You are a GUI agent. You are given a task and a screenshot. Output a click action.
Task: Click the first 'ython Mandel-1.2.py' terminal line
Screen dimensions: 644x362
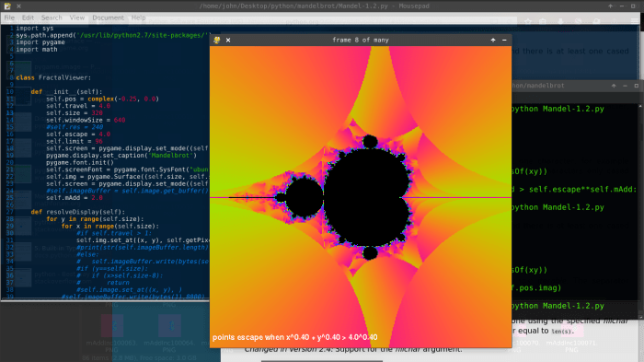point(558,109)
